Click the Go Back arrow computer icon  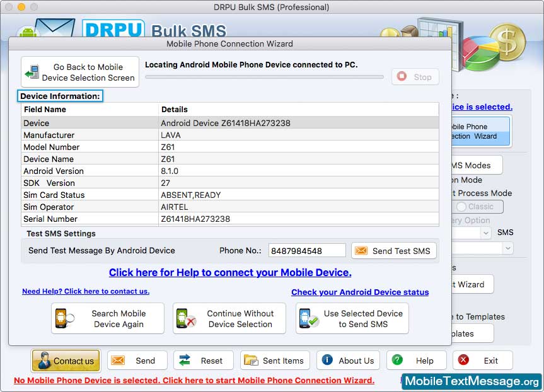pos(32,72)
